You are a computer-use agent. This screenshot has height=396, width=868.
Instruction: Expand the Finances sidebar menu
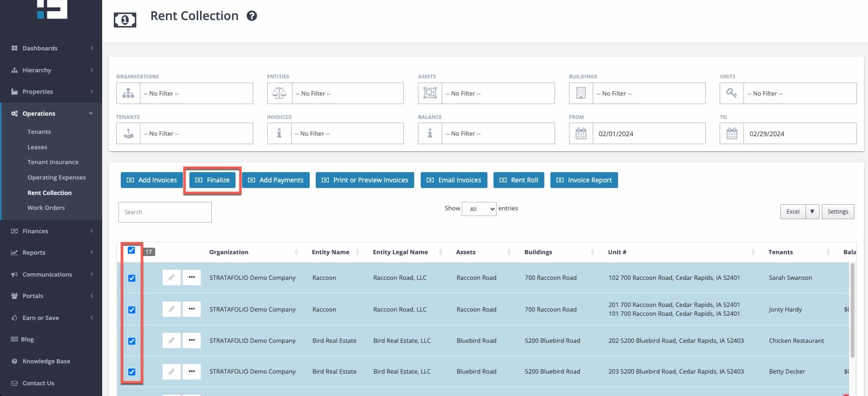51,231
